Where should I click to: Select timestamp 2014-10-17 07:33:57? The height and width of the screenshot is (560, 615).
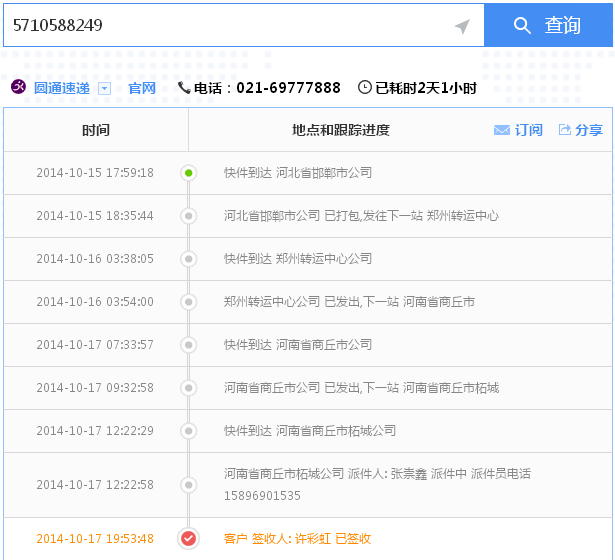95,345
